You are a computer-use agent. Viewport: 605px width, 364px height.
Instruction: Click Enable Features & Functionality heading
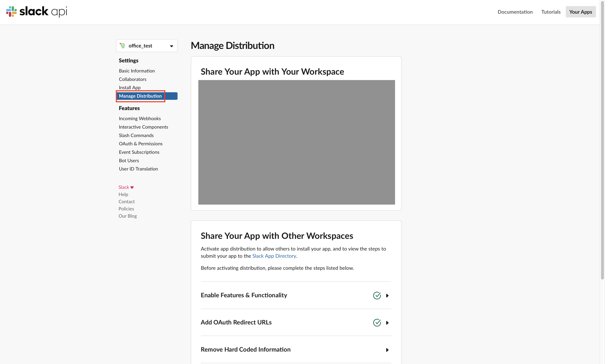pos(244,295)
